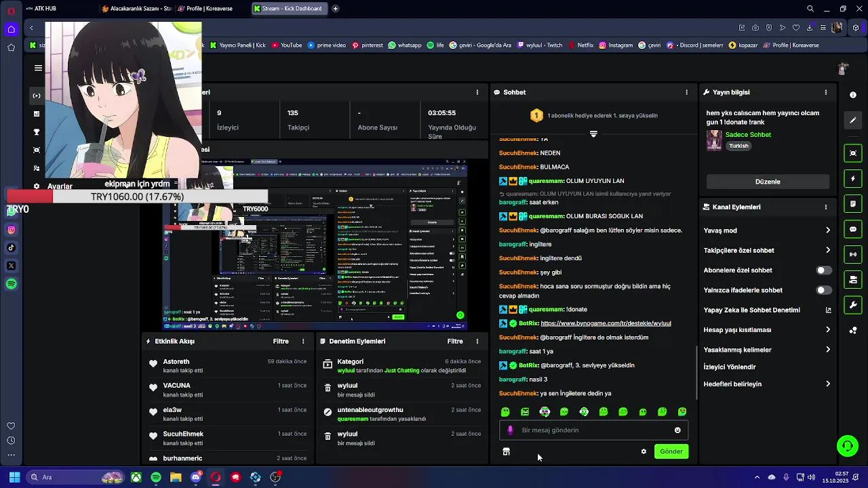Open bynogame.com donation link in chat
Viewport: 868px width, 488px height.
point(606,323)
